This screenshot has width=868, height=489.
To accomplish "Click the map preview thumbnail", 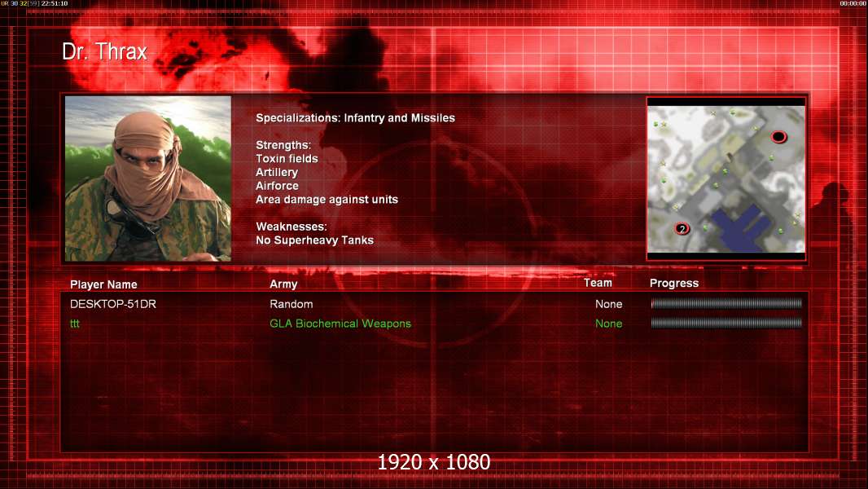I will pyautogui.click(x=726, y=178).
